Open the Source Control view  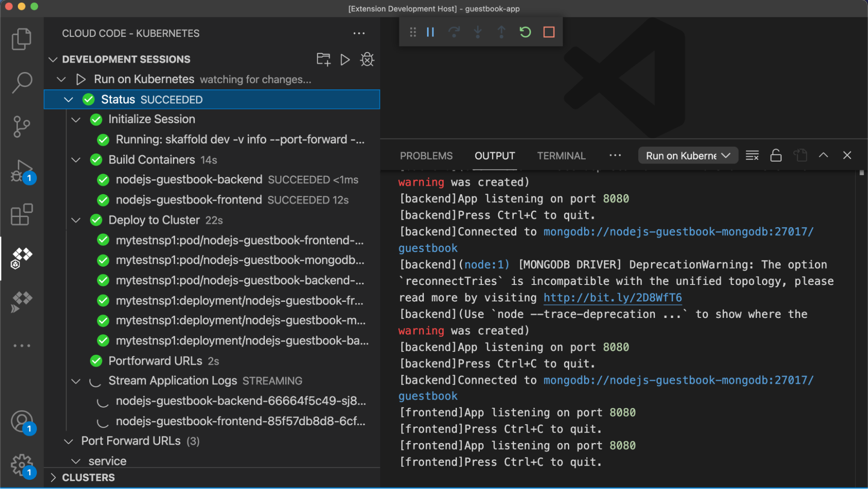pos(21,127)
